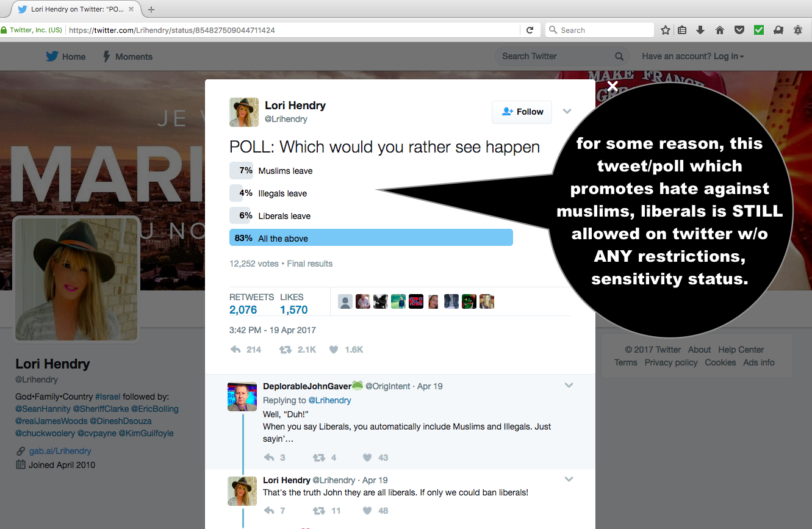The height and width of the screenshot is (529, 812).
Task: Open the chevron menu on the poll tweet
Action: (x=567, y=111)
